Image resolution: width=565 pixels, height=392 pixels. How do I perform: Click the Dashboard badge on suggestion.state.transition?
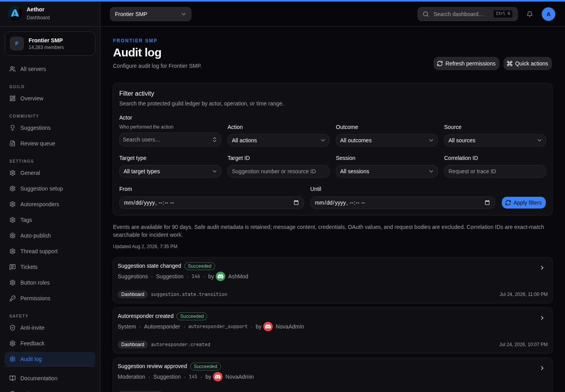click(x=133, y=294)
